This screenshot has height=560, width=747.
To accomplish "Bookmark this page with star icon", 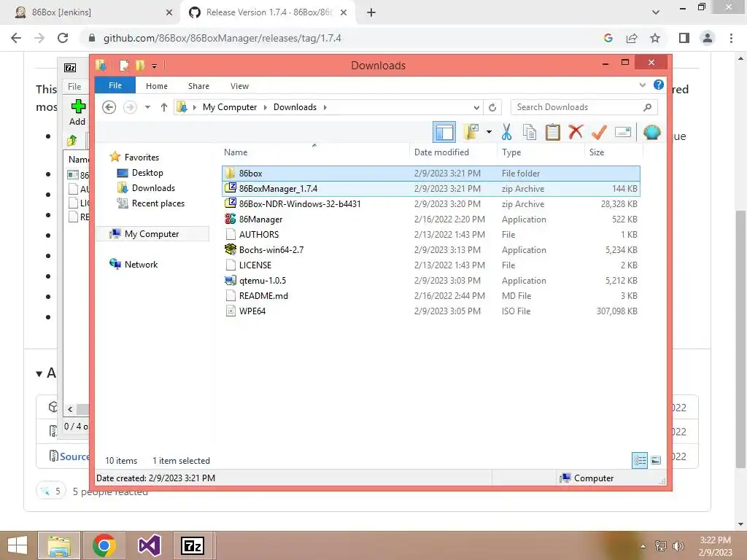I will 655,38.
